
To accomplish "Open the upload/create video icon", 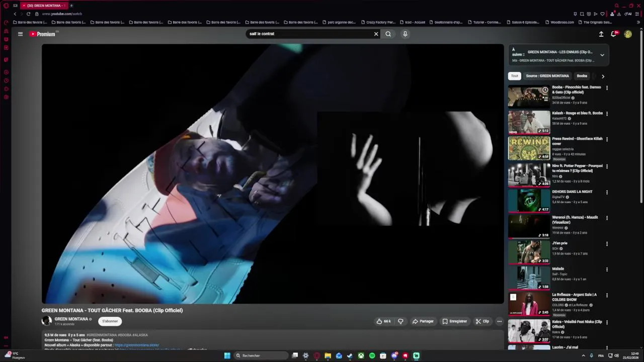I will [x=601, y=34].
